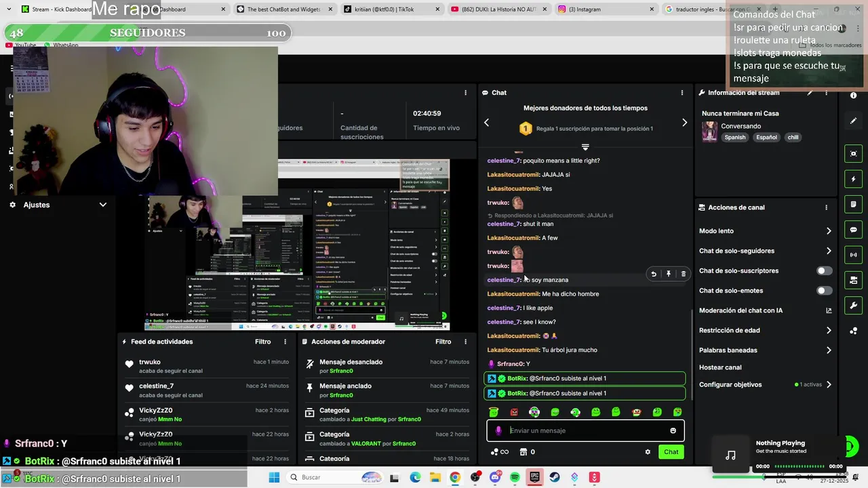This screenshot has width=868, height=488.
Task: Open the shop icon showing 0
Action: point(527,452)
